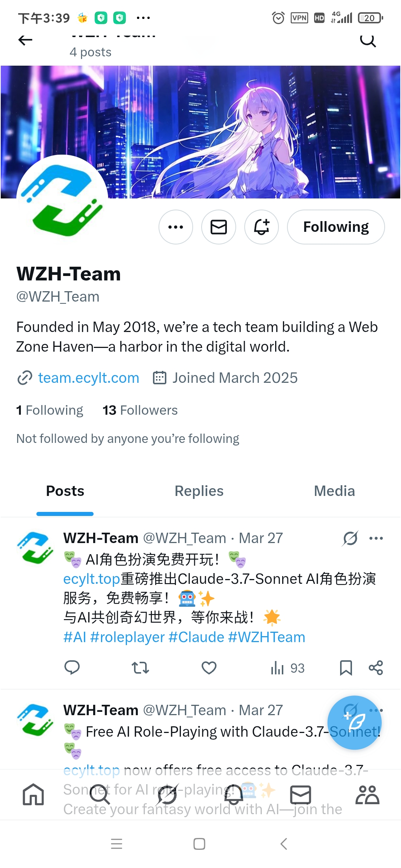Like the first post with heart icon
The image size is (401, 868).
click(209, 668)
